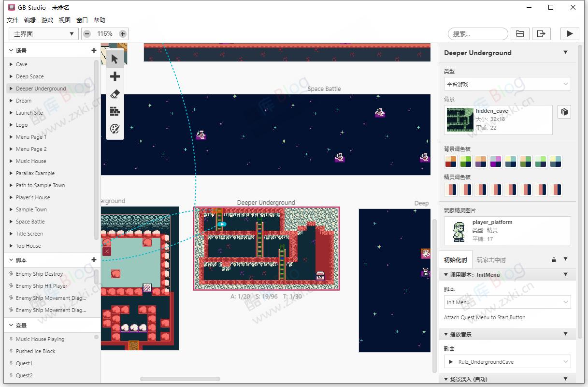Viewport: 588px width, 387px height.
Task: Select the collision brick tool
Action: coord(115,111)
